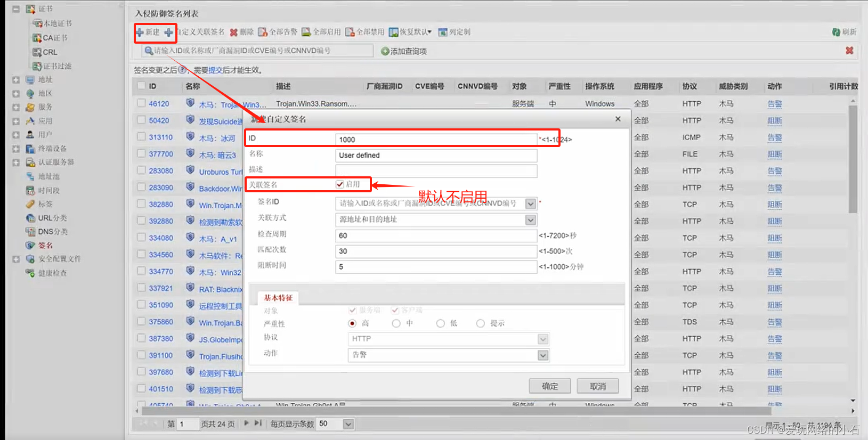Click the 告警 action link for row 46120
The height and width of the screenshot is (440, 868).
[x=775, y=104]
